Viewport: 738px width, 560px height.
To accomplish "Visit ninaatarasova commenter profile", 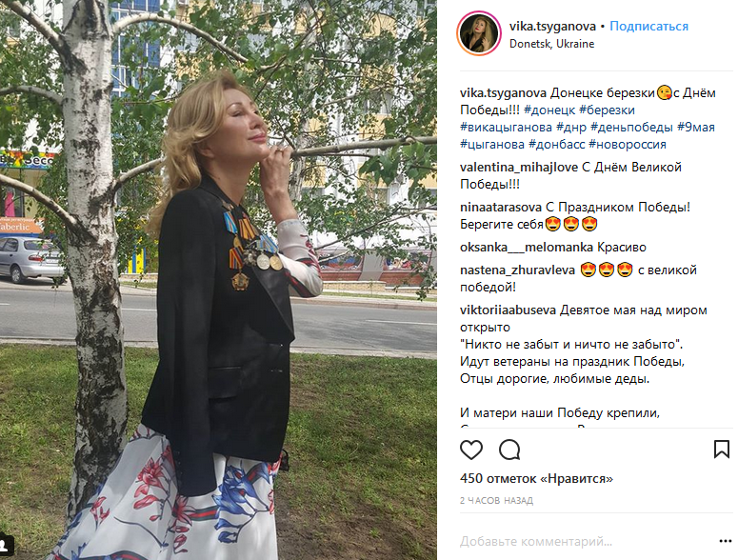I will pyautogui.click(x=501, y=207).
